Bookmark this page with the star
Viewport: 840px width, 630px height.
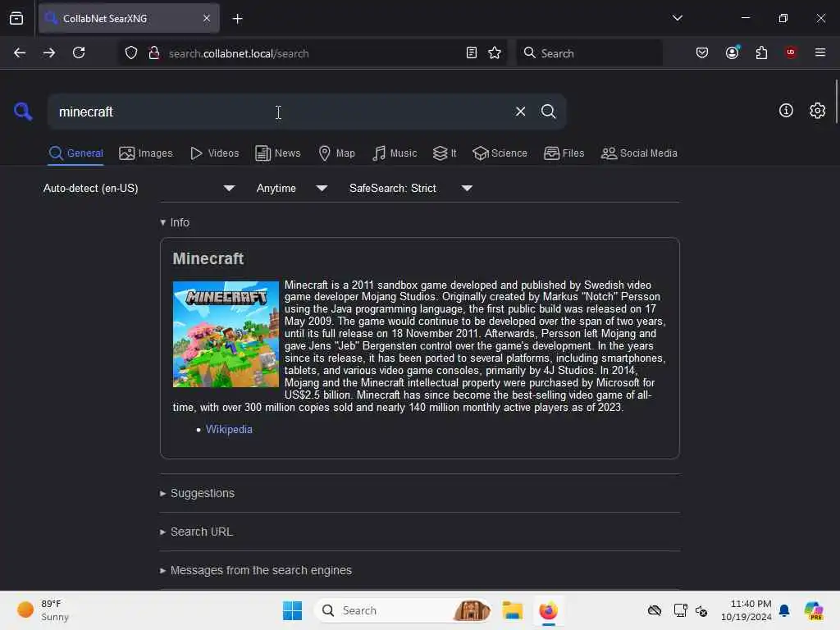[495, 53]
